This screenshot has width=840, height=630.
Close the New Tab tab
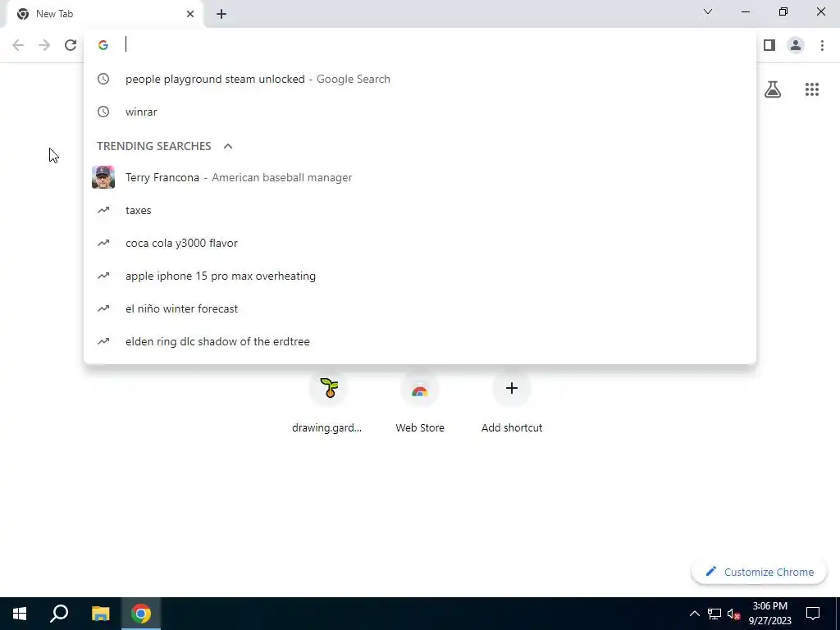(x=190, y=14)
